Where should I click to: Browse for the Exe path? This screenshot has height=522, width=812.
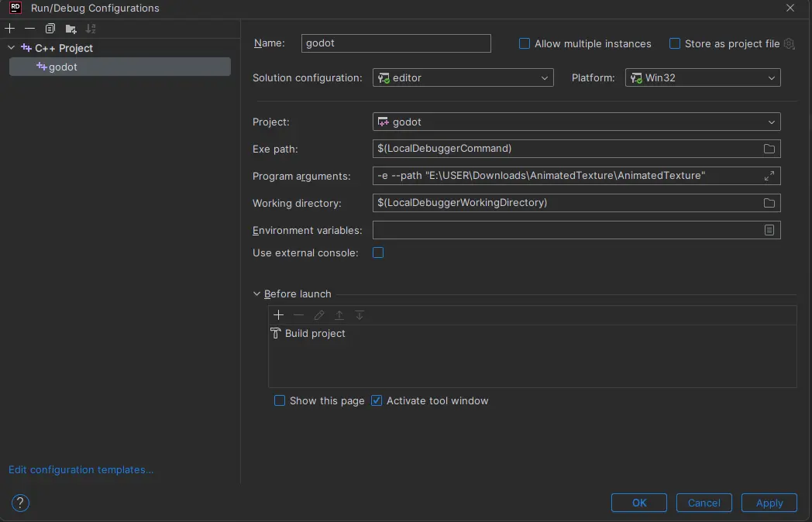click(769, 149)
